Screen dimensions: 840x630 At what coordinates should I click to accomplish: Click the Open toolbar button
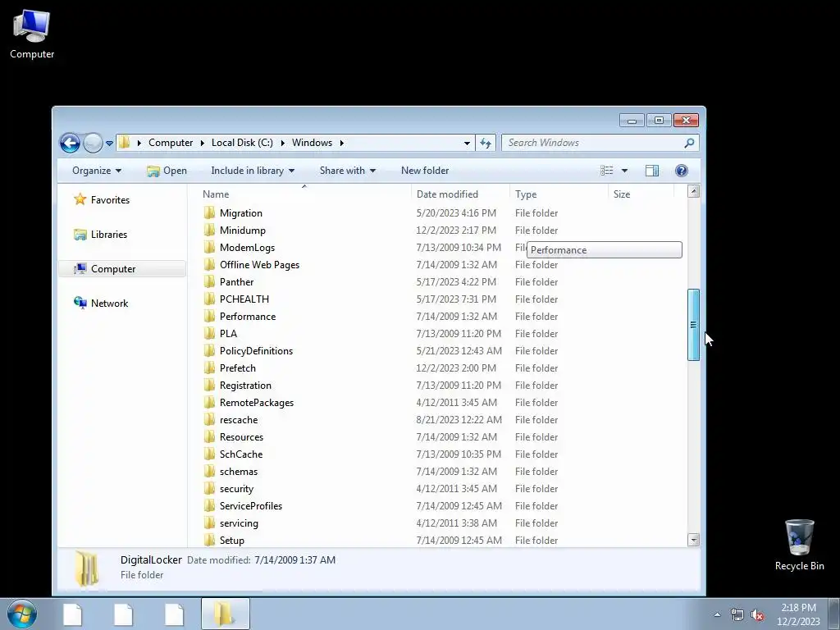point(167,171)
